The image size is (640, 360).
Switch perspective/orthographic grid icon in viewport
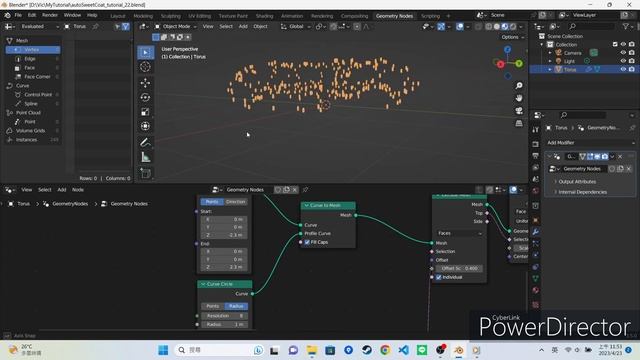click(x=519, y=123)
